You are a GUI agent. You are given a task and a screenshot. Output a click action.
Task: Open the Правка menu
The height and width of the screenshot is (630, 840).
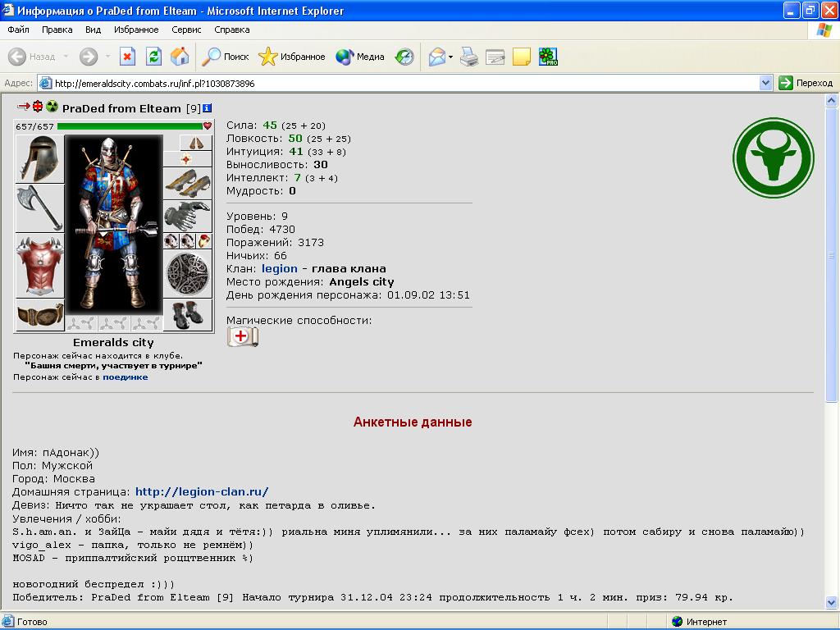(x=57, y=30)
